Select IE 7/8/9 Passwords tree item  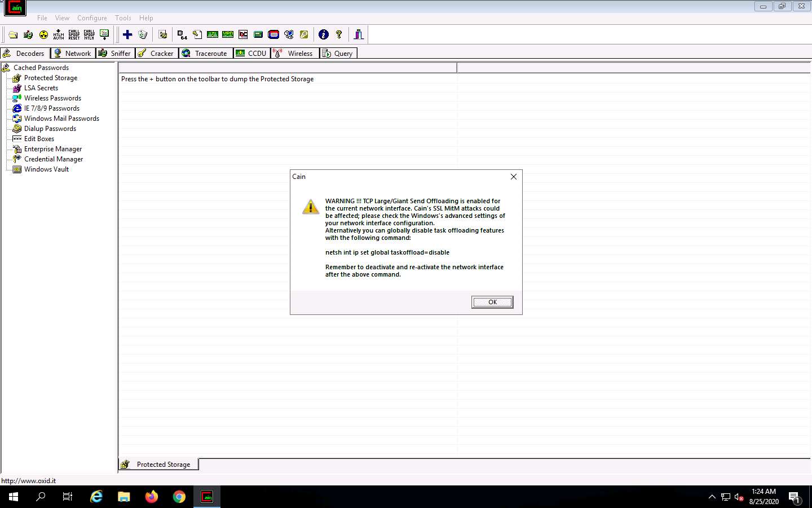tap(52, 108)
